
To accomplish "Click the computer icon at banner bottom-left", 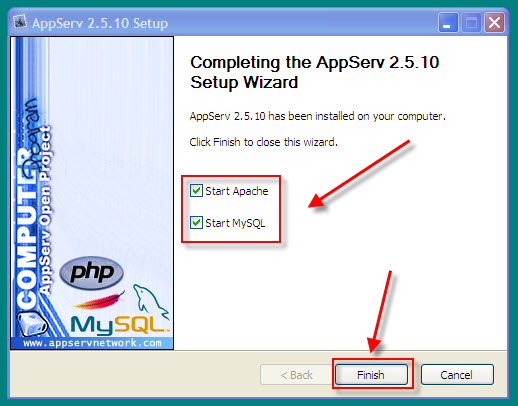I will pos(32,323).
